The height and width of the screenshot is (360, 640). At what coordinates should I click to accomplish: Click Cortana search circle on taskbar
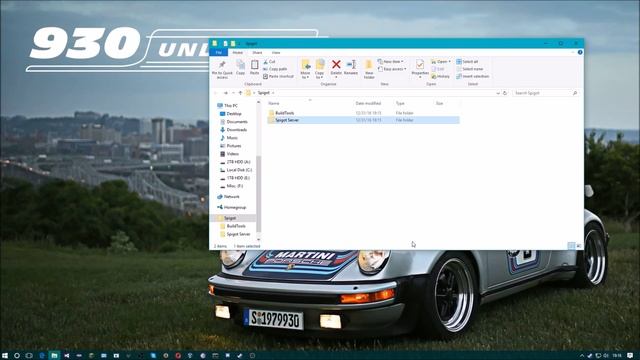tap(17, 356)
